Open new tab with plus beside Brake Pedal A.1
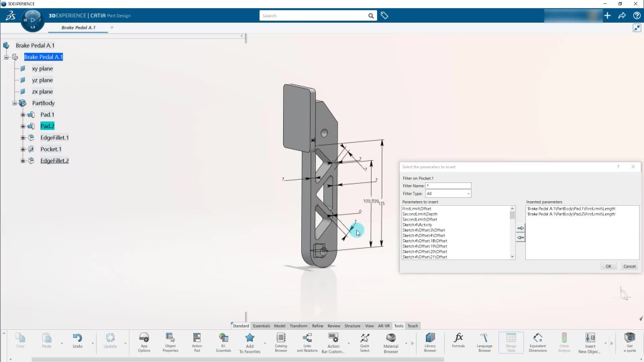Viewport: 644px width, 362px height. tap(112, 27)
